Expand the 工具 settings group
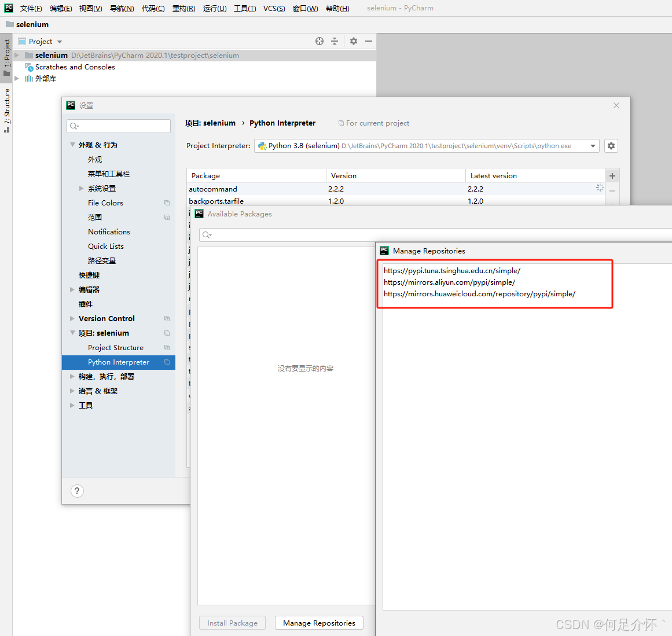 pyautogui.click(x=72, y=406)
